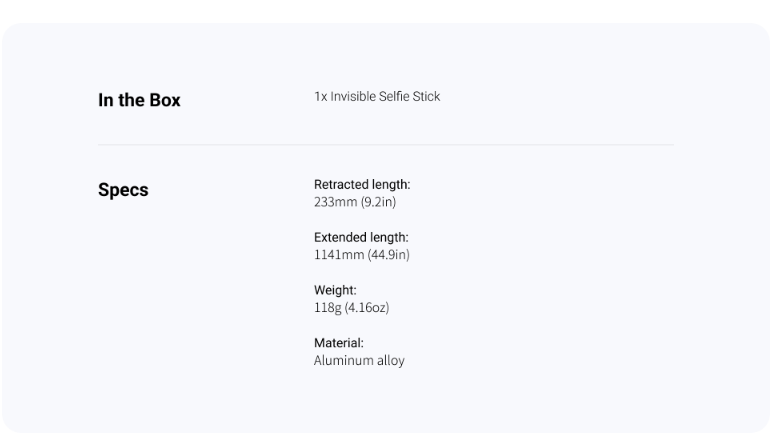Click the "(4.16oz)" ounce measurement

367,307
